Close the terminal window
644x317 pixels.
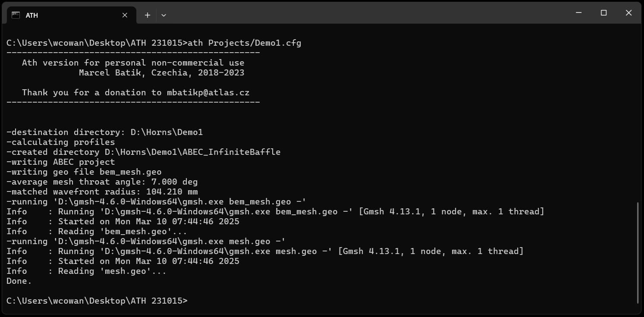628,13
